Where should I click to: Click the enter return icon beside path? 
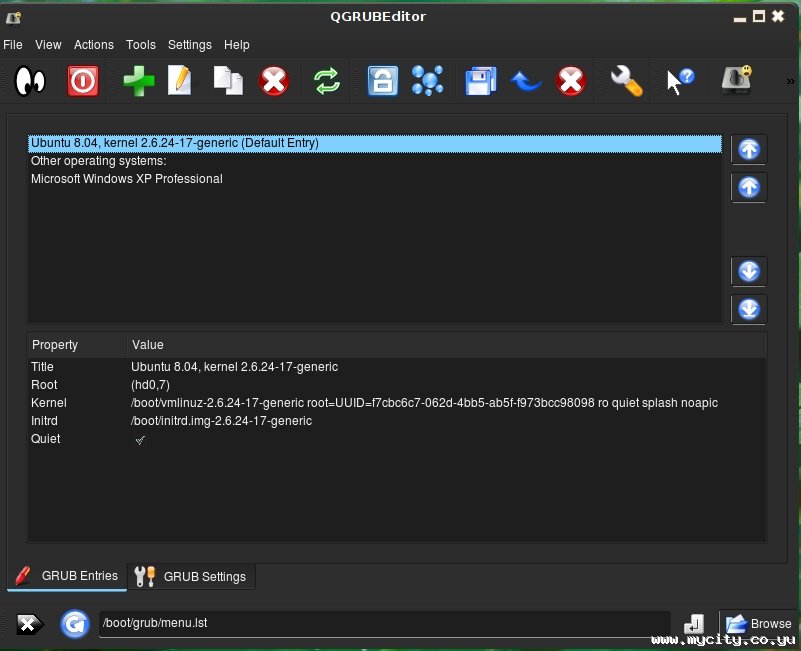coord(693,624)
